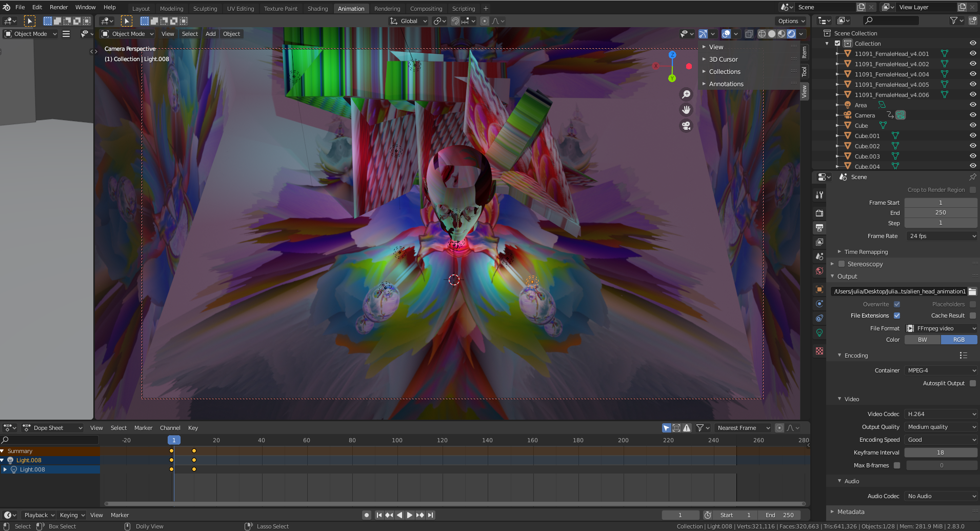Select BW color mode
980x531 pixels.
coord(923,340)
